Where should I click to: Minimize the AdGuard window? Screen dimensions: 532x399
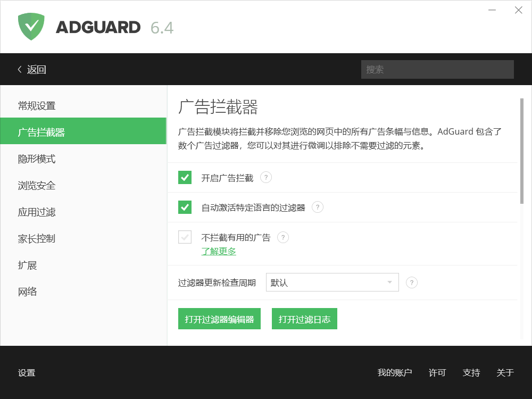click(x=492, y=10)
